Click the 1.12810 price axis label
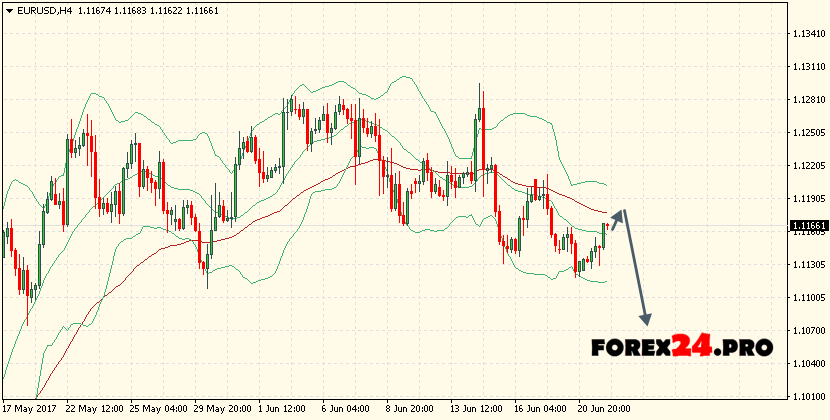Image resolution: width=830 pixels, height=420 pixels. [x=808, y=100]
